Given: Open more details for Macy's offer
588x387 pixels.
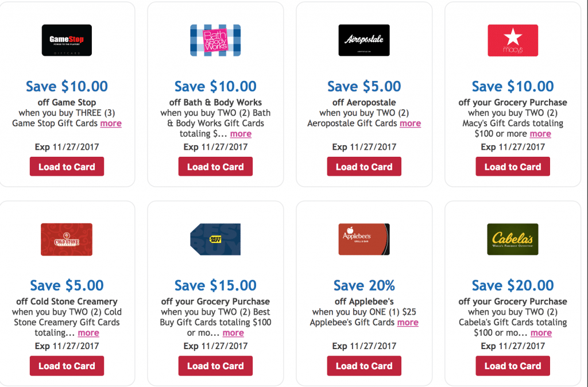Looking at the screenshot, I should [540, 134].
